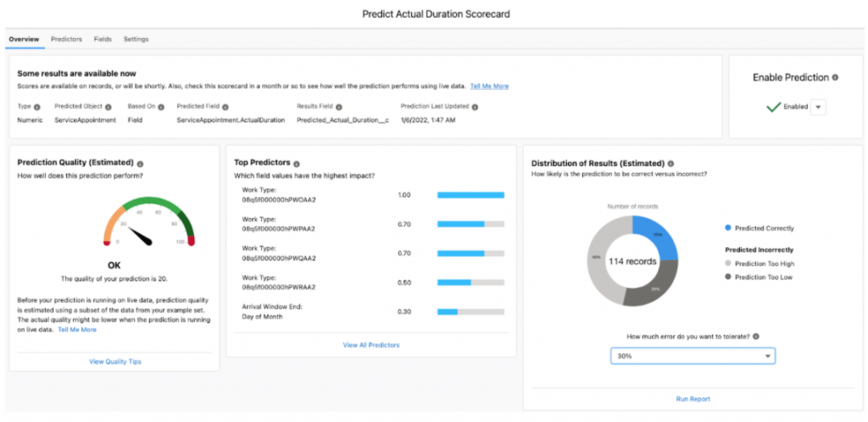Open the 30% error tolerance dropdown

(x=693, y=357)
